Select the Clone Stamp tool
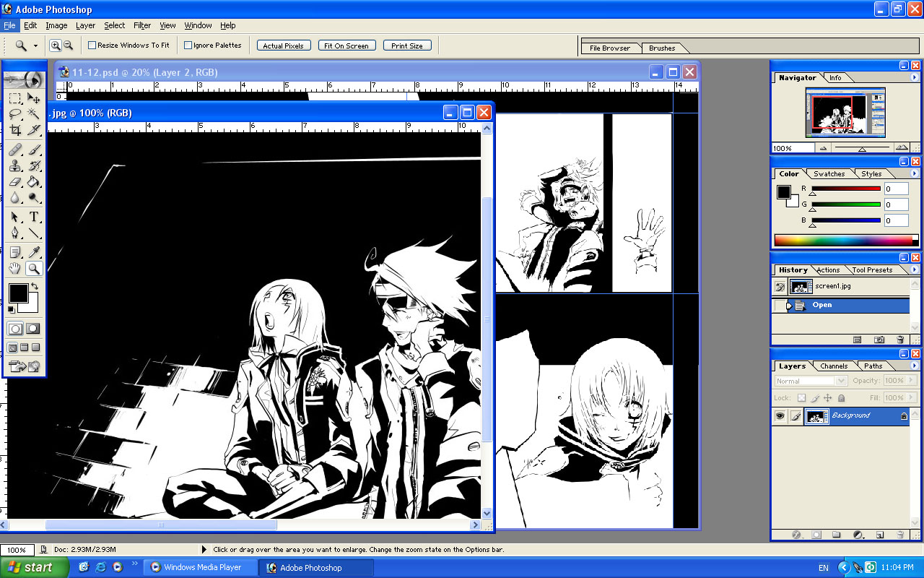This screenshot has height=578, width=924. pos(15,165)
